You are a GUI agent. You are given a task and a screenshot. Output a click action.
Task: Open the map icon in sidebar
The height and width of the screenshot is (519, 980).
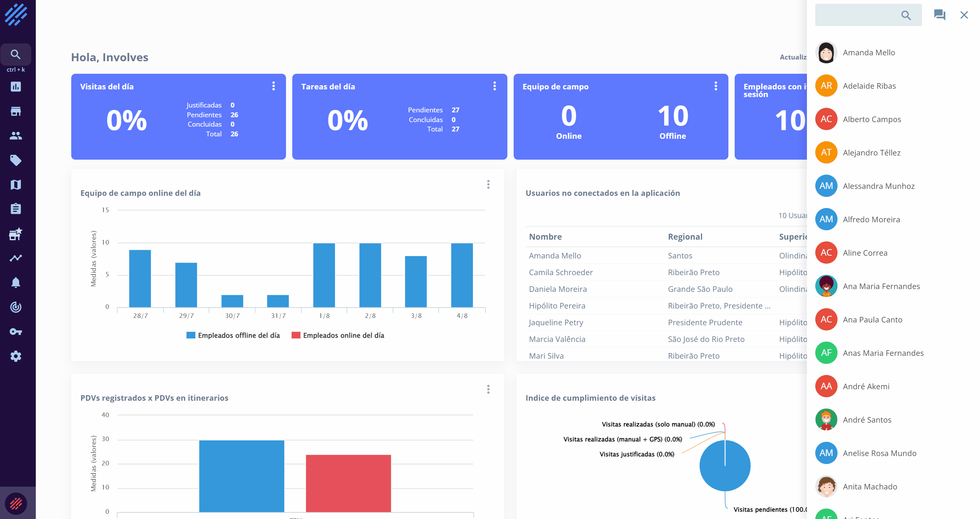16,185
